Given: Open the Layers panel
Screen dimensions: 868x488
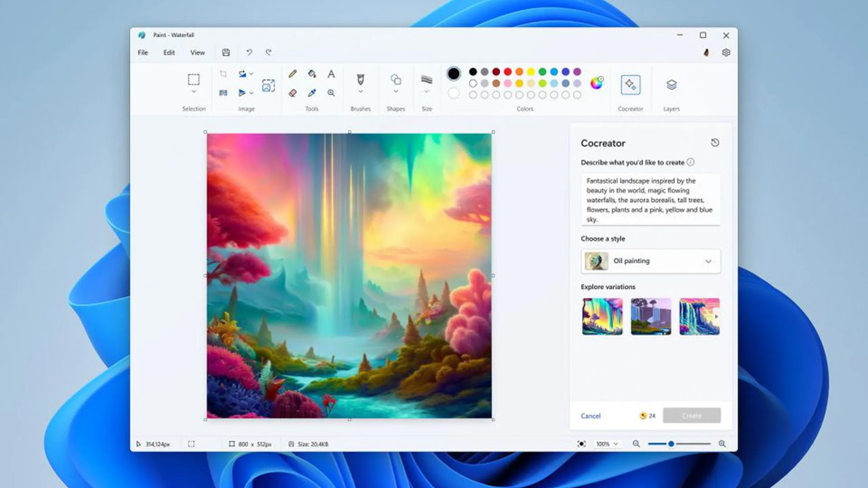Looking at the screenshot, I should coord(671,85).
